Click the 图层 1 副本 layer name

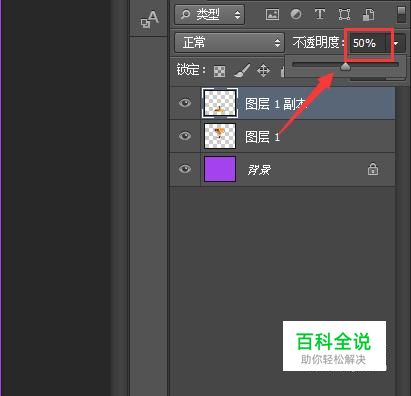point(276,104)
